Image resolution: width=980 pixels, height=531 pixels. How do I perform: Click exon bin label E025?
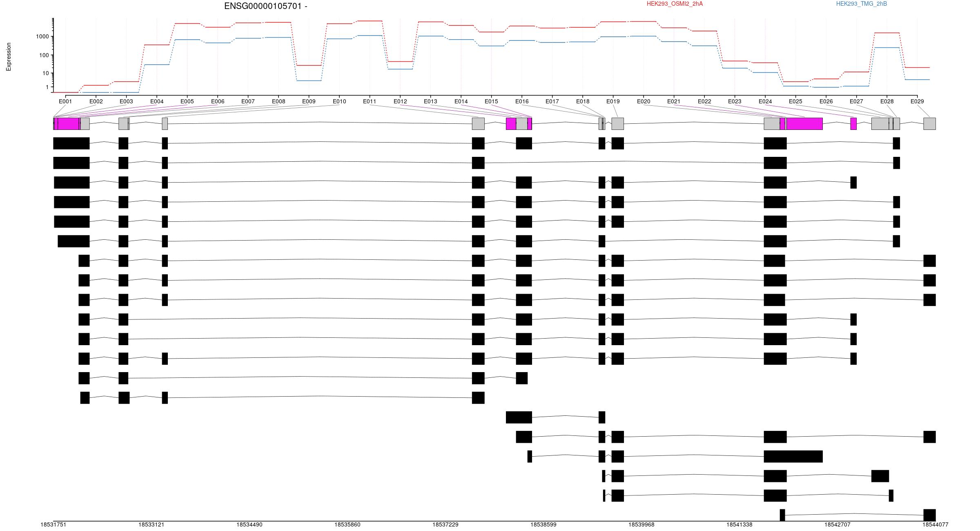click(x=795, y=101)
